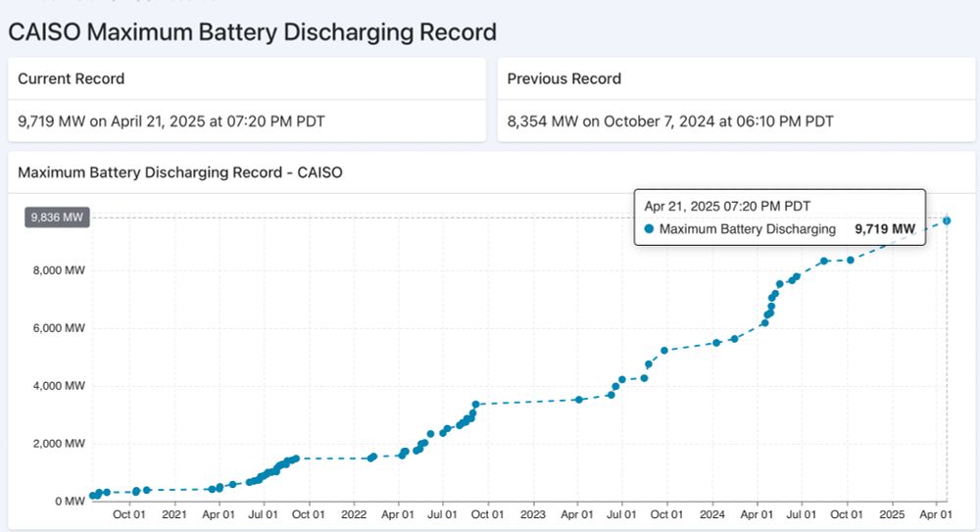
Task: Click the April 21, 2025 record data point
Action: (947, 220)
